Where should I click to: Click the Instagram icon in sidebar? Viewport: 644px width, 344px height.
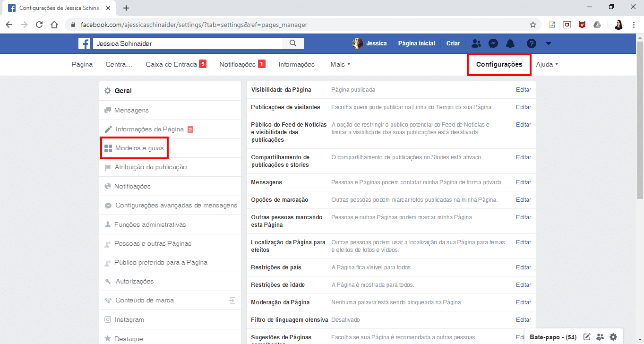tap(108, 319)
